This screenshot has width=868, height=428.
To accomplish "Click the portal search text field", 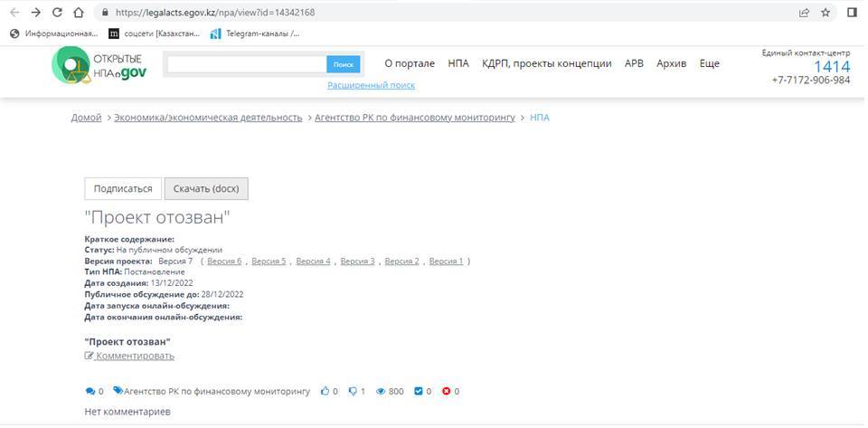I will (x=246, y=64).
